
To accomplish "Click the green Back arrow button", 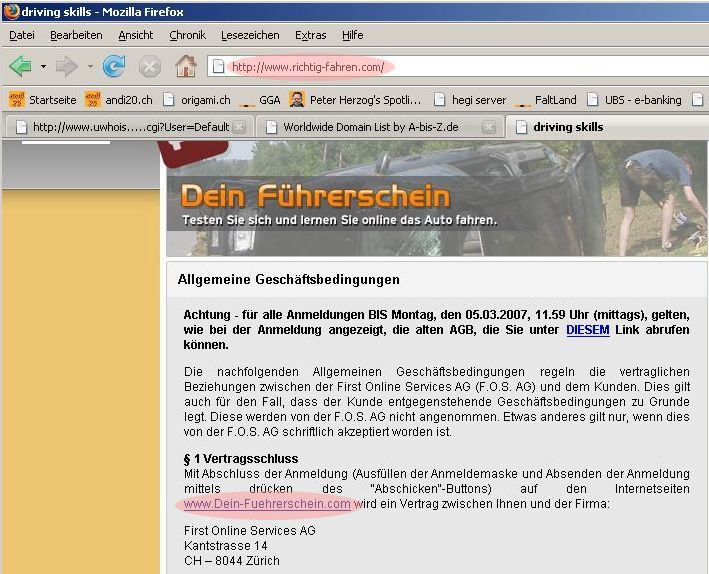I will [x=21, y=67].
